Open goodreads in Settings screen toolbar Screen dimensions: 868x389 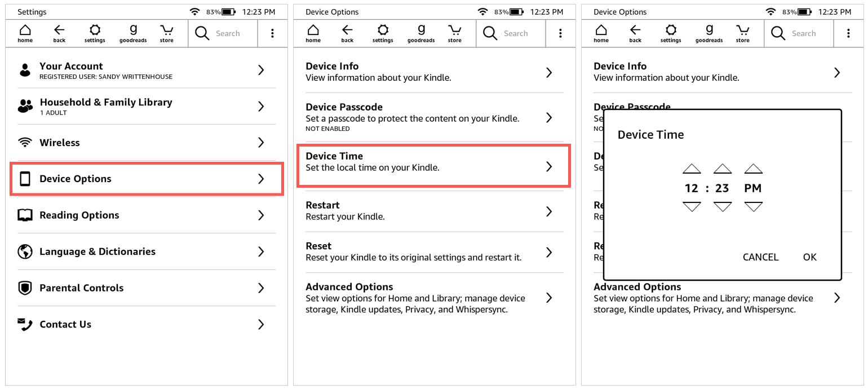pyautogui.click(x=133, y=33)
